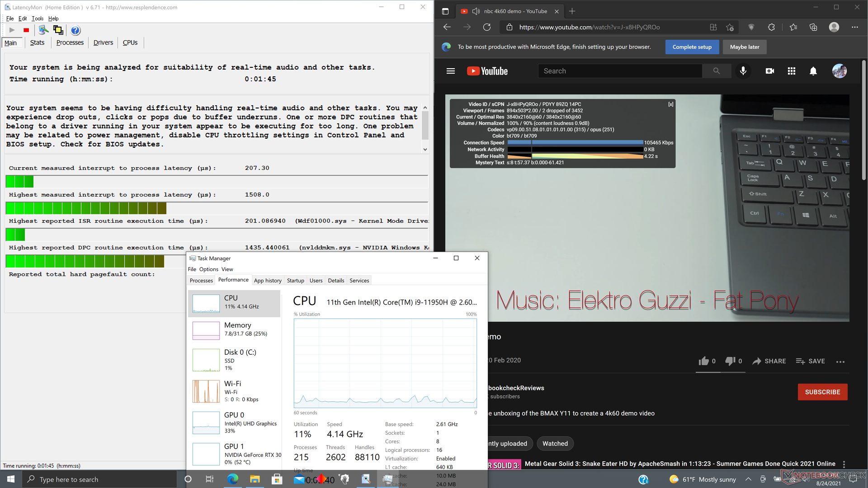868x488 pixels.
Task: Click the red stop monitoring button
Action: coord(26,30)
